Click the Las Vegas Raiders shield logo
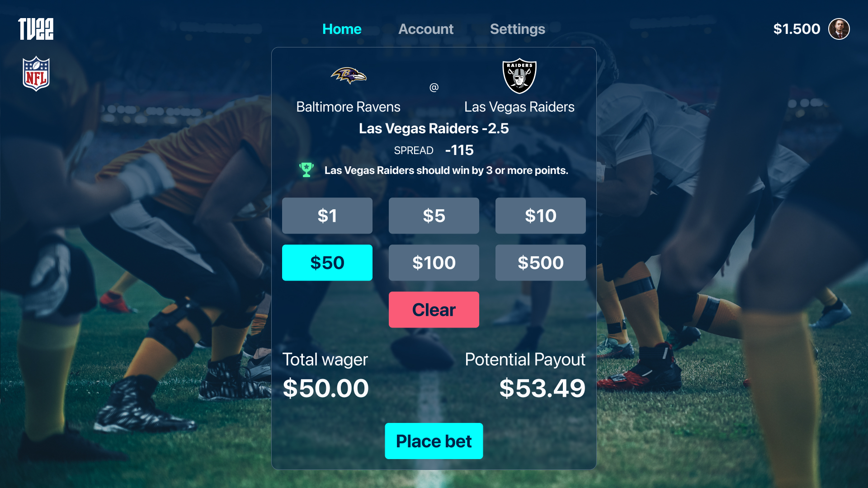 click(519, 76)
